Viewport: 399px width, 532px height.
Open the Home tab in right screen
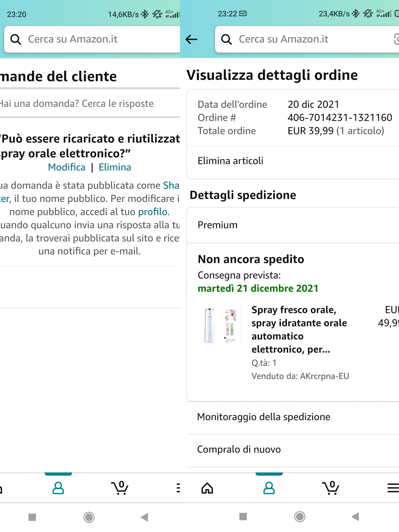207,488
